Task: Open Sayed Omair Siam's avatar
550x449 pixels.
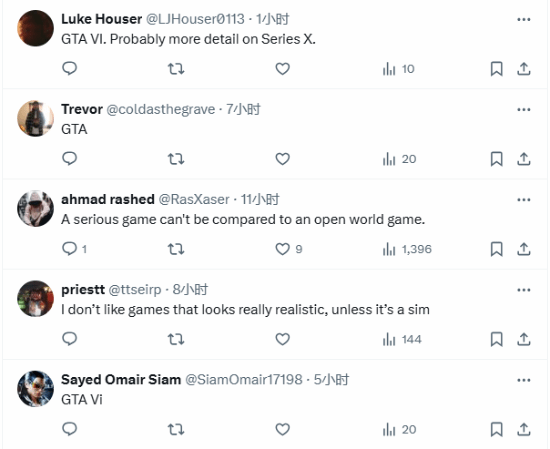Action: click(35, 389)
